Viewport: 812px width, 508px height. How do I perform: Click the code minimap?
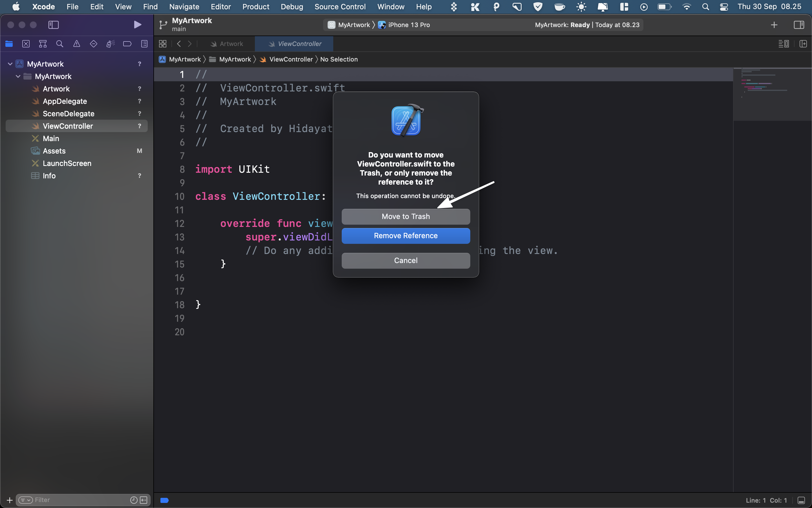pos(772,94)
